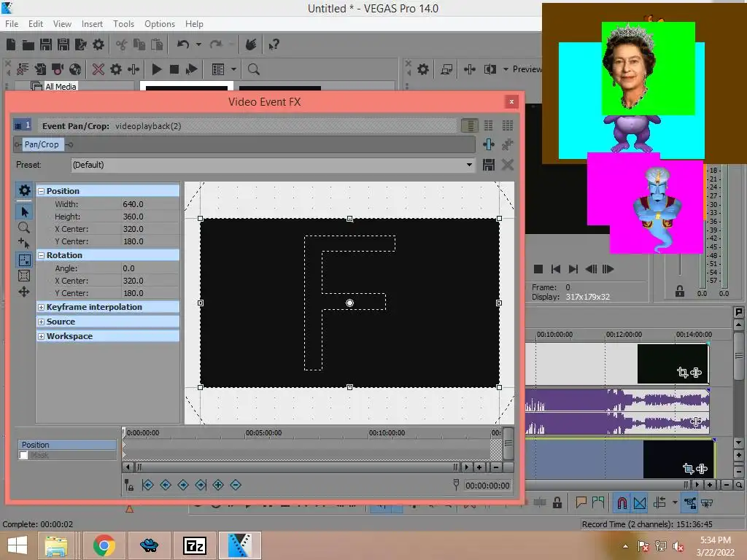Open the Edit menu
Screen dimensions: 747x560
tap(35, 24)
